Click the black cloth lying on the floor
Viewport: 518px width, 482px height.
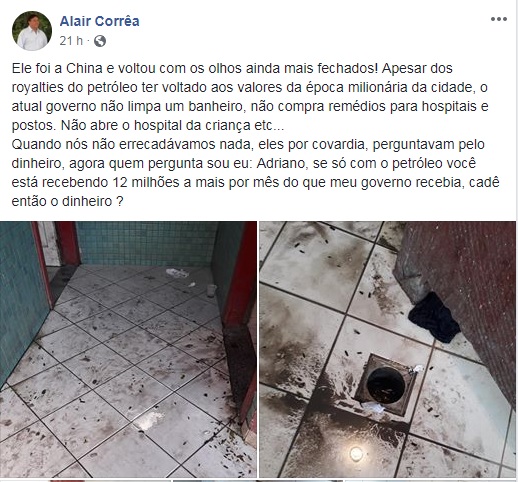tap(433, 318)
